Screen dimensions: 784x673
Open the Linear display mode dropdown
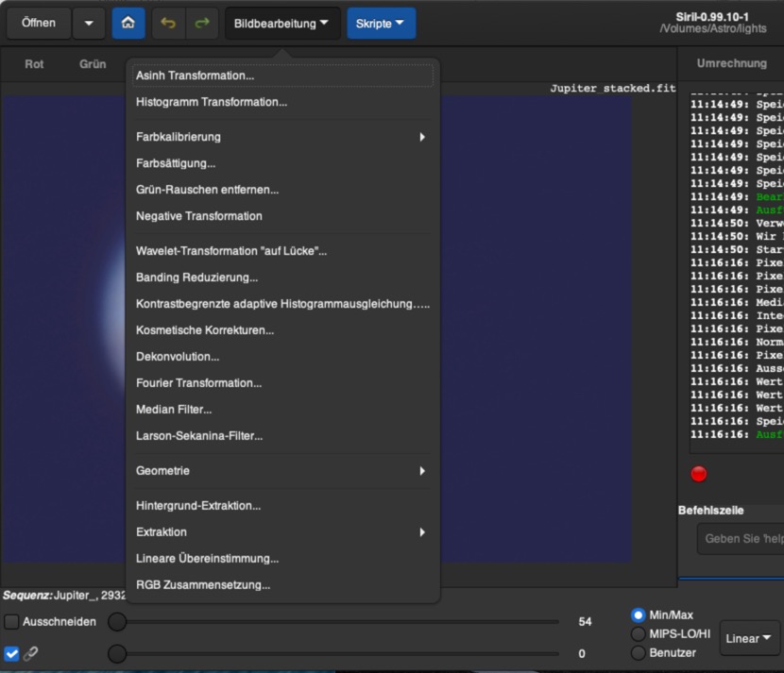(x=749, y=638)
